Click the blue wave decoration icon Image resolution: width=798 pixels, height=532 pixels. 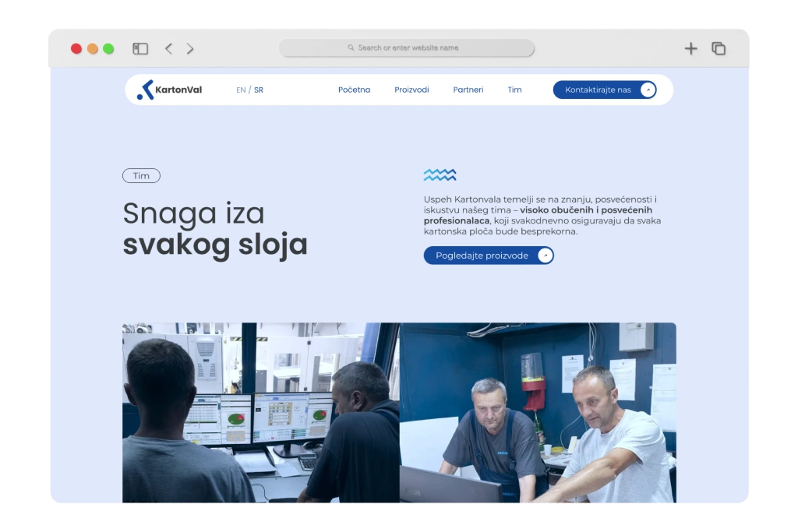pos(440,174)
